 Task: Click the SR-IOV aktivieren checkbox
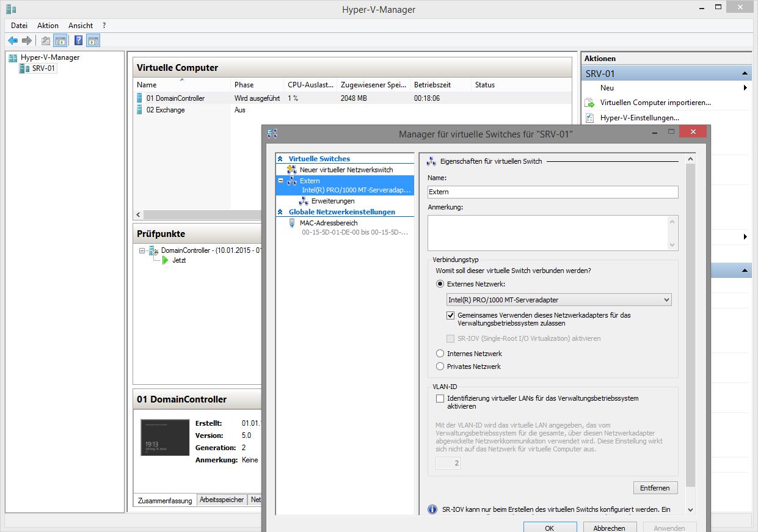point(451,338)
